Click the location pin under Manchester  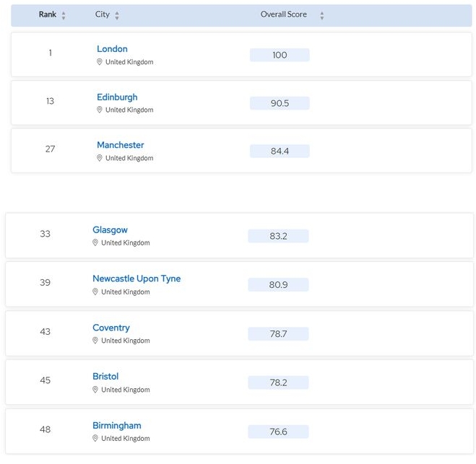coord(99,158)
